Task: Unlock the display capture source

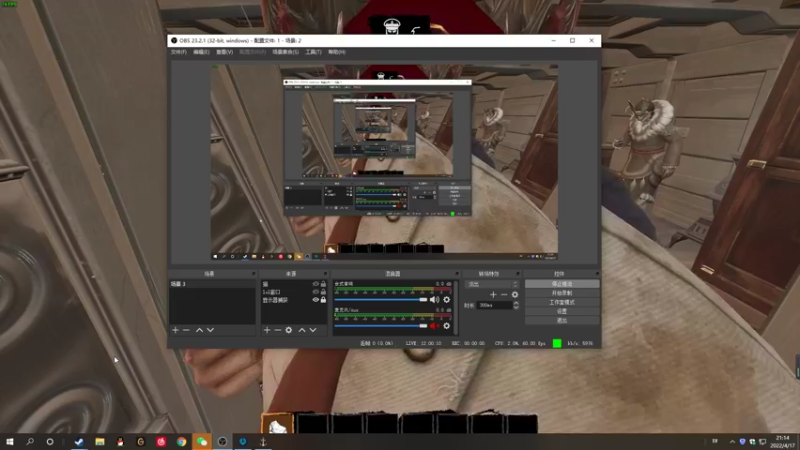Action: (x=323, y=300)
